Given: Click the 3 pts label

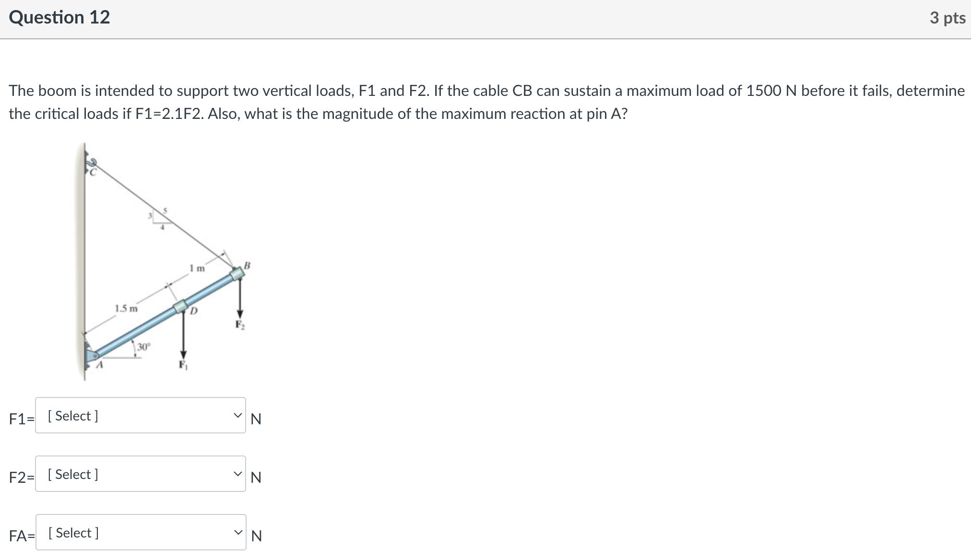Looking at the screenshot, I should point(948,17).
